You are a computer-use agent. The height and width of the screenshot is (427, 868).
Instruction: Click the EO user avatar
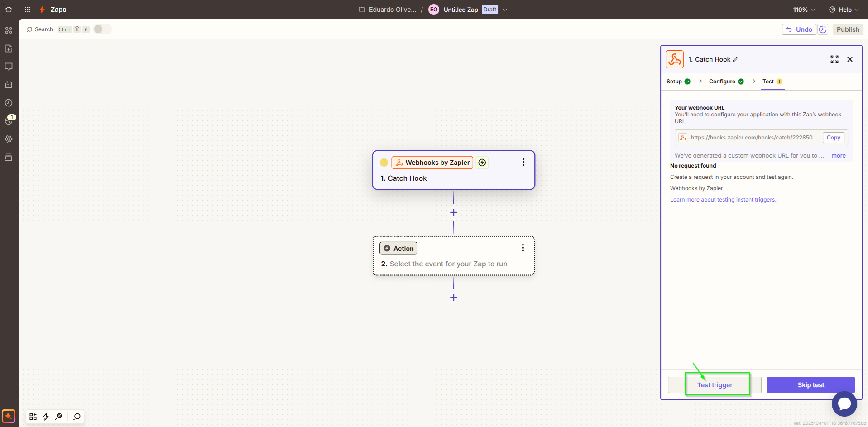point(434,10)
